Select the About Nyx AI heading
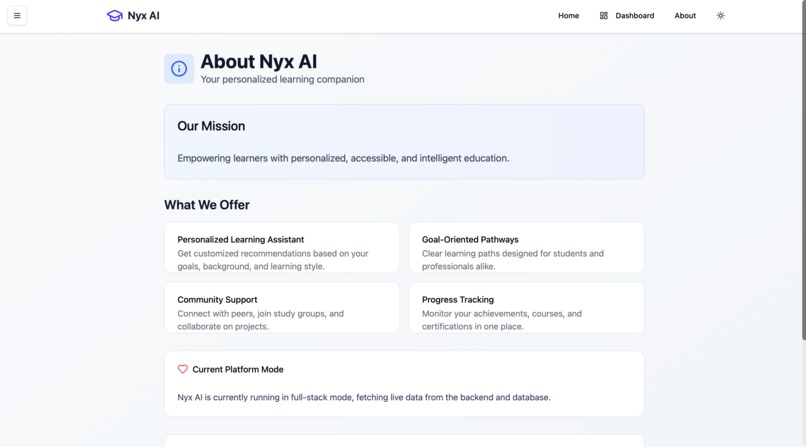Viewport: 806px width, 447px height. pos(259,62)
